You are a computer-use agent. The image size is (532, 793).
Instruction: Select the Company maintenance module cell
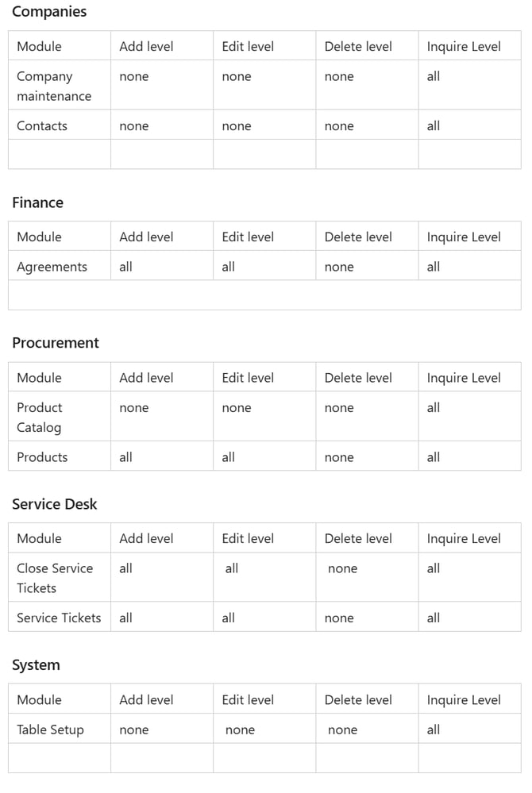(x=54, y=86)
